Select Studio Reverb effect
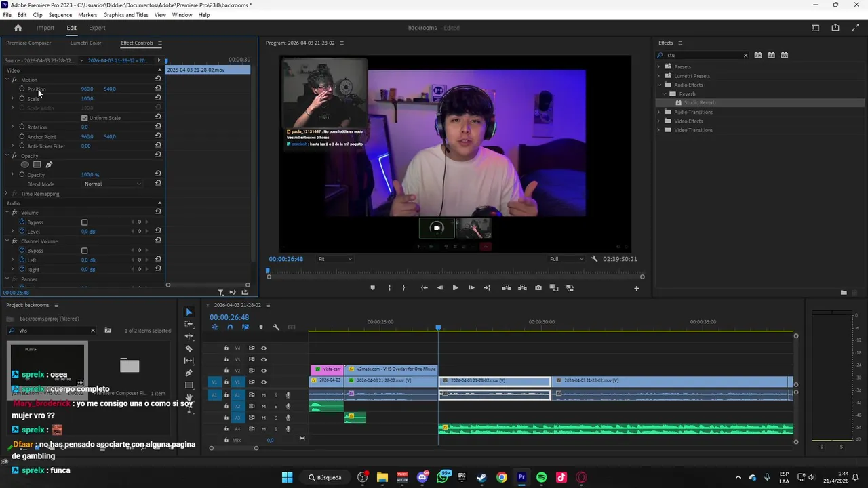Screen dimensions: 868x488 pos(699,103)
